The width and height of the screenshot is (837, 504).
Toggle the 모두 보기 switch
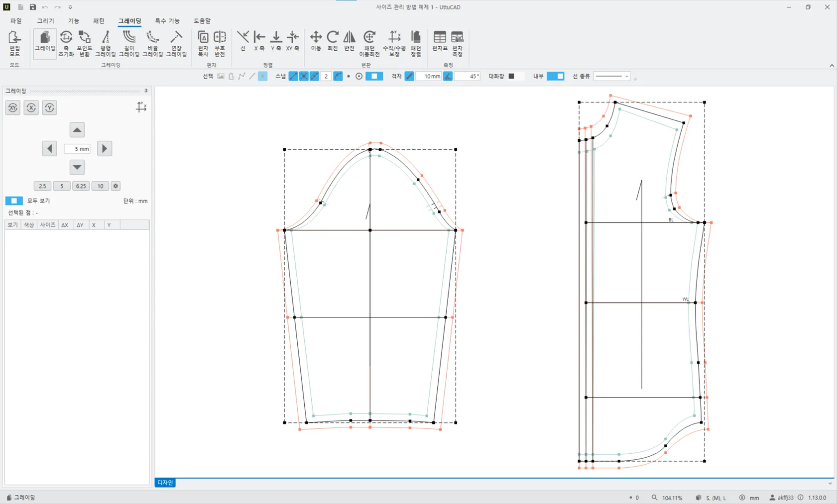point(14,201)
